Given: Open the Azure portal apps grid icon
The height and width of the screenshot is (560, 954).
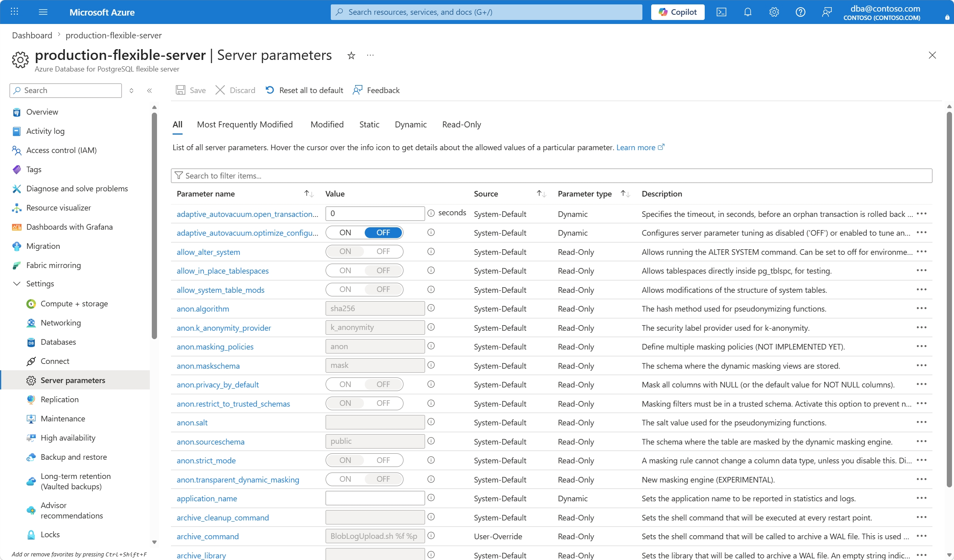Looking at the screenshot, I should point(14,12).
